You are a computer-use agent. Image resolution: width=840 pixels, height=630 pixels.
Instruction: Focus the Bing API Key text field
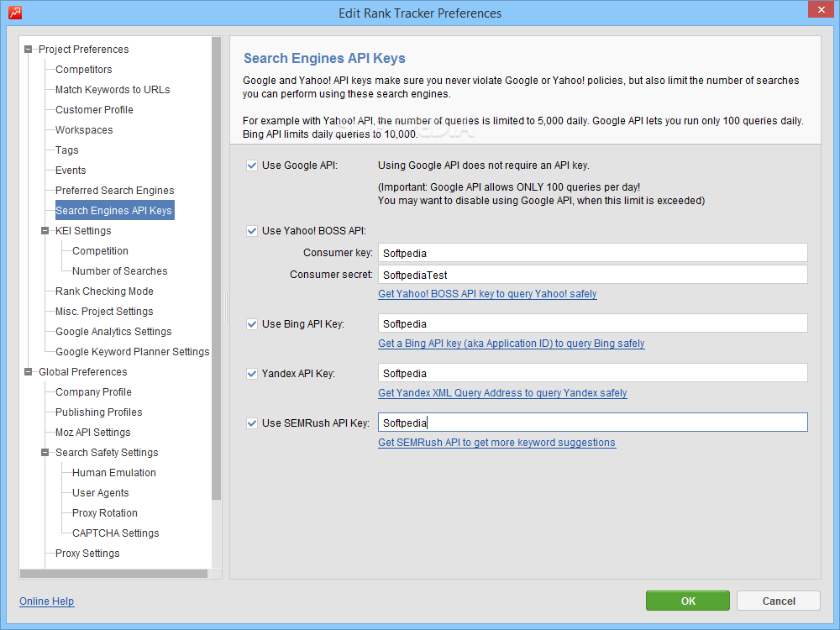point(592,323)
